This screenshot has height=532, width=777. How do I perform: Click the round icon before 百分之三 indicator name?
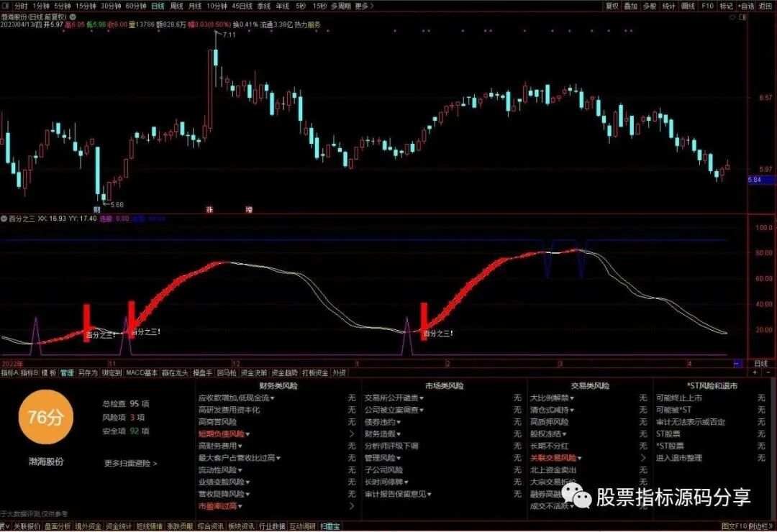(x=4, y=219)
